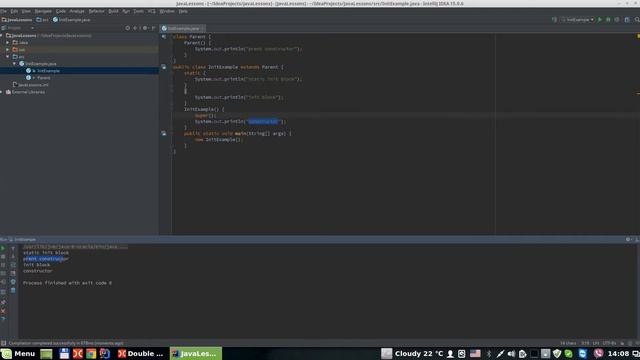Click the Rerun button in Run panel
The height and width of the screenshot is (360, 640).
point(3,248)
